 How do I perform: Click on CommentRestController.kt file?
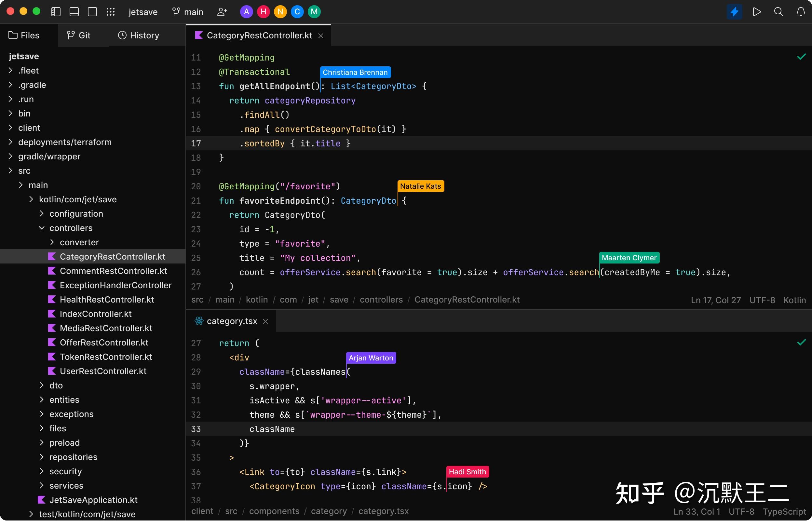(x=114, y=271)
